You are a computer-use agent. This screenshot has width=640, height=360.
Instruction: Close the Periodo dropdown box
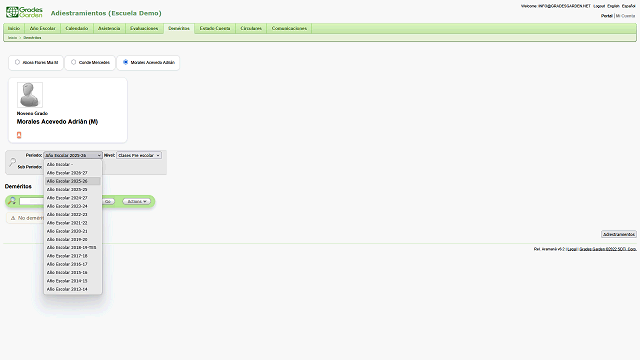[73, 155]
